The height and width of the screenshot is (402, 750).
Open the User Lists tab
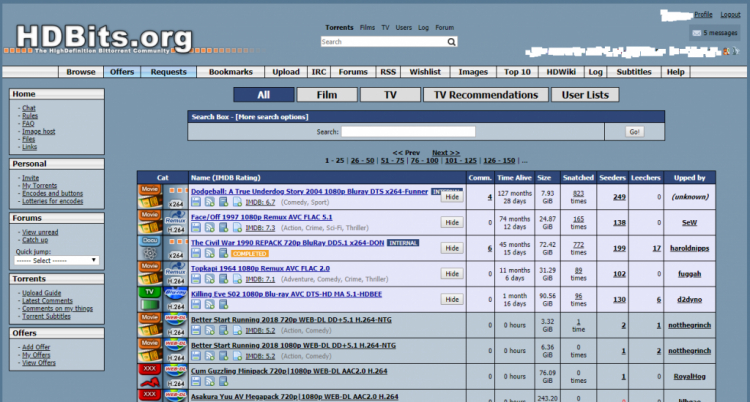click(585, 95)
